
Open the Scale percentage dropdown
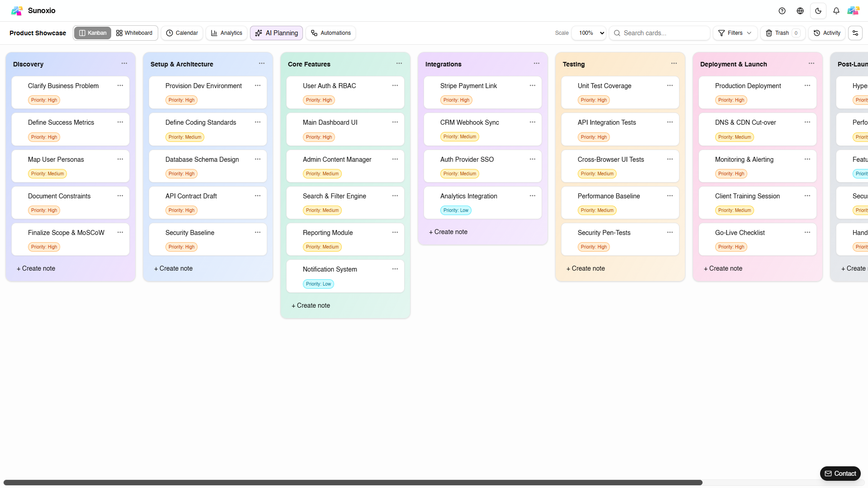click(x=589, y=33)
